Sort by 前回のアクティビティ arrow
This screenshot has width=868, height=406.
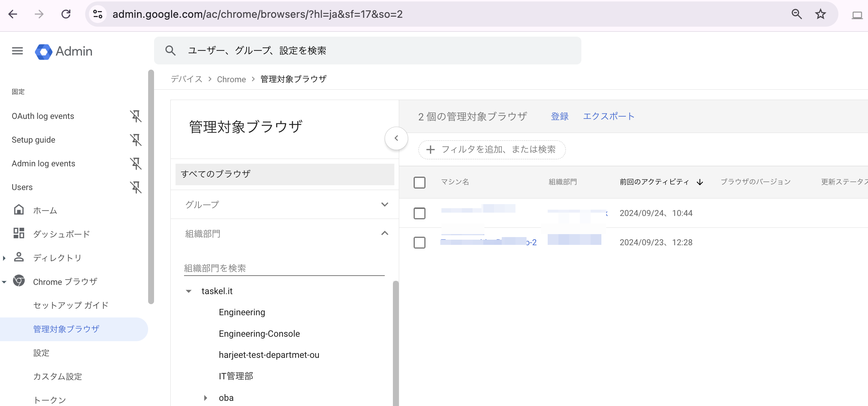(700, 182)
